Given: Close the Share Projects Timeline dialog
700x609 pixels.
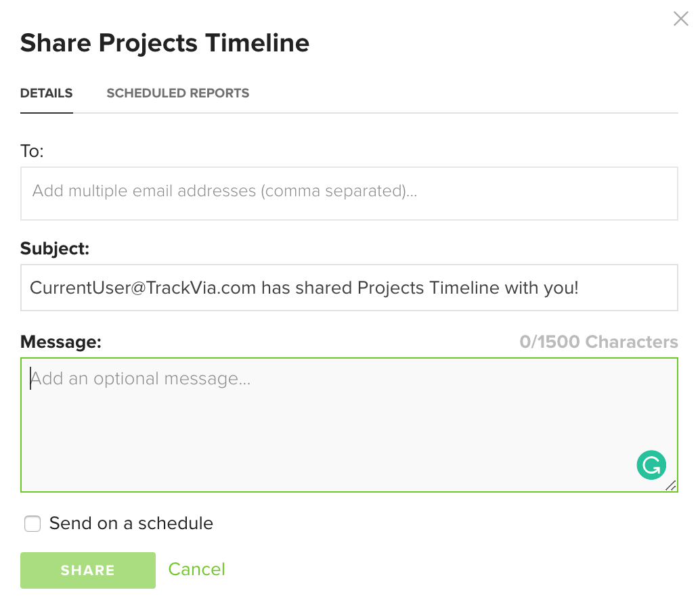Looking at the screenshot, I should point(681,19).
